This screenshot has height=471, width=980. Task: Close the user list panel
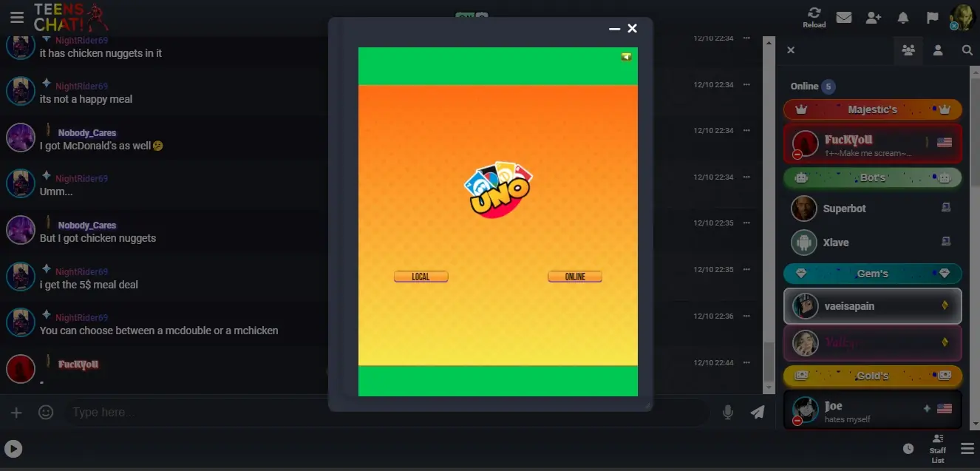pos(791,50)
